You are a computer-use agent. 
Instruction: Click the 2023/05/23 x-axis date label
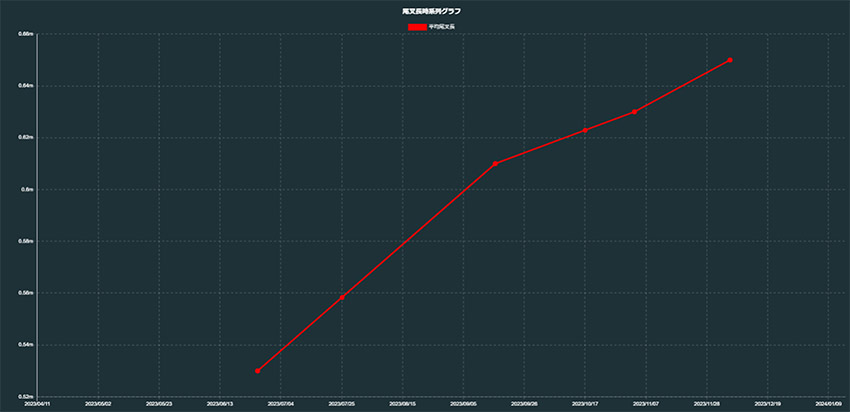point(159,404)
